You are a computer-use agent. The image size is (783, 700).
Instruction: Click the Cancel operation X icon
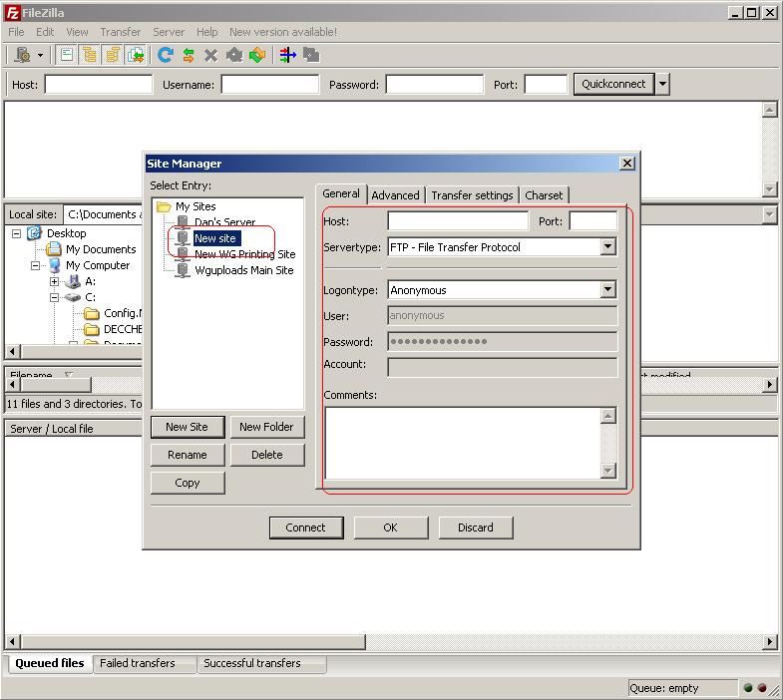click(210, 55)
